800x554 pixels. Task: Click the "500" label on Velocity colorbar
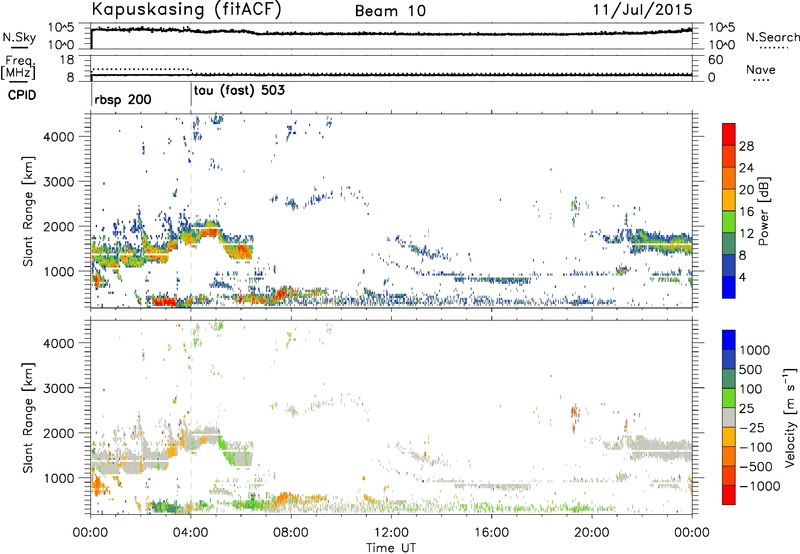pos(750,369)
